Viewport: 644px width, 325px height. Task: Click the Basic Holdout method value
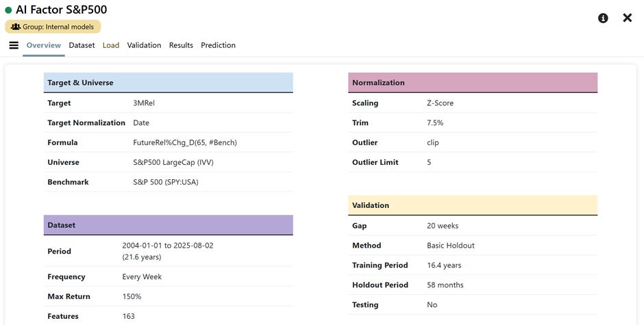451,246
